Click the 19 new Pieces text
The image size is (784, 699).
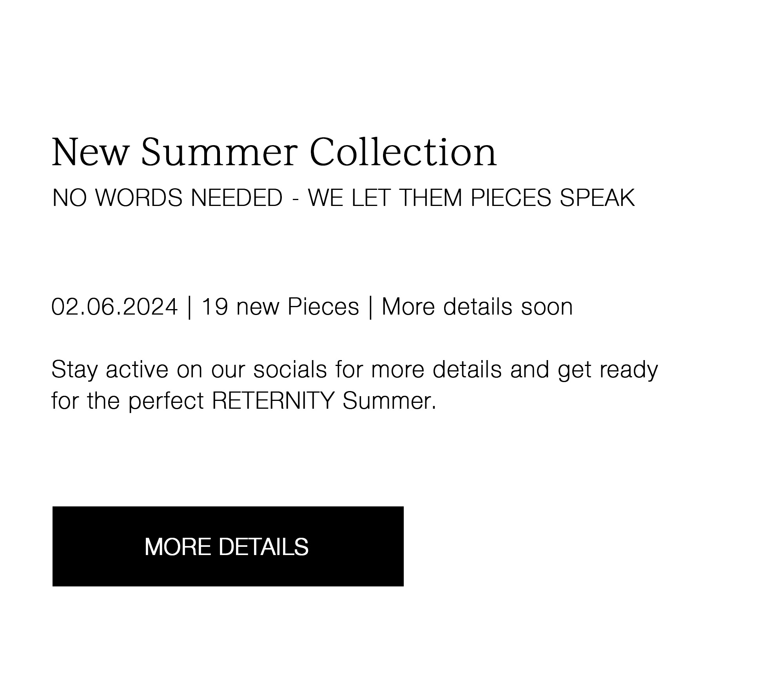click(280, 306)
